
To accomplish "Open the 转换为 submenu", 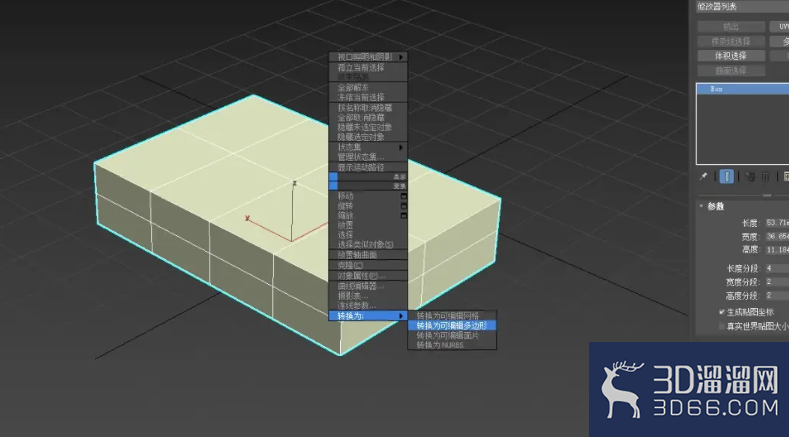I will [x=368, y=316].
